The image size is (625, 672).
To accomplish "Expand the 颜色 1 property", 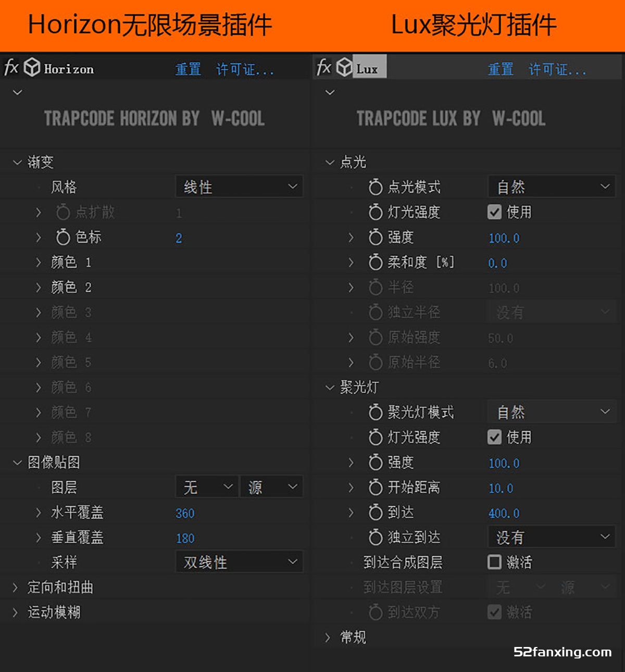I will pyautogui.click(x=39, y=263).
